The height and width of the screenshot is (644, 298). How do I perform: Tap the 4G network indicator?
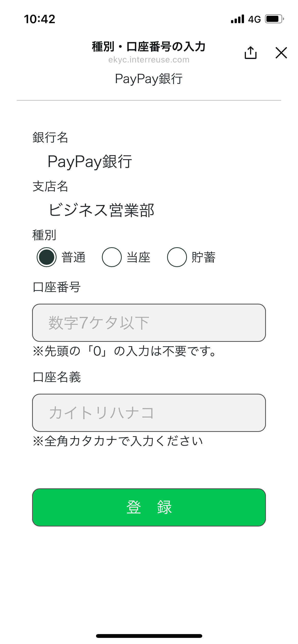254,19
